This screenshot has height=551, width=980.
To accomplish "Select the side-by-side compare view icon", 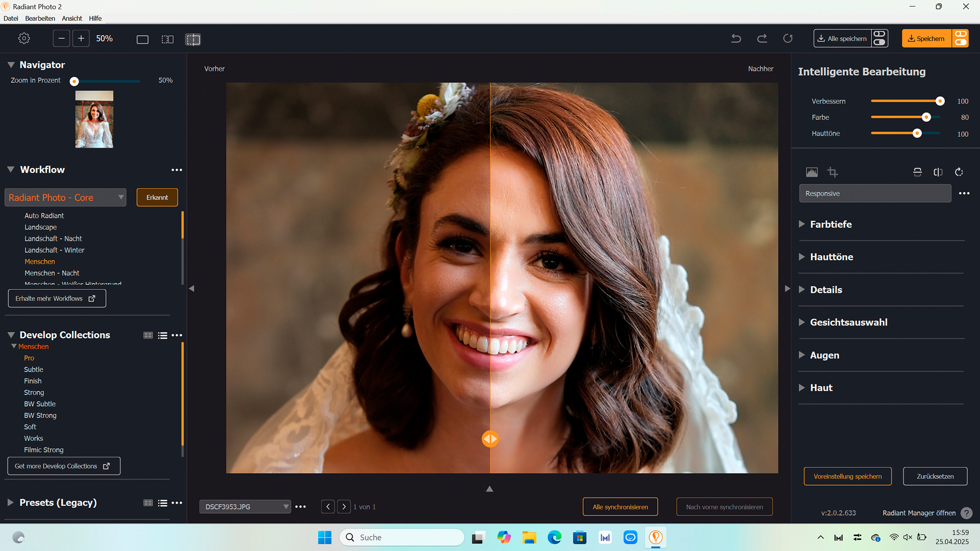I will (167, 39).
